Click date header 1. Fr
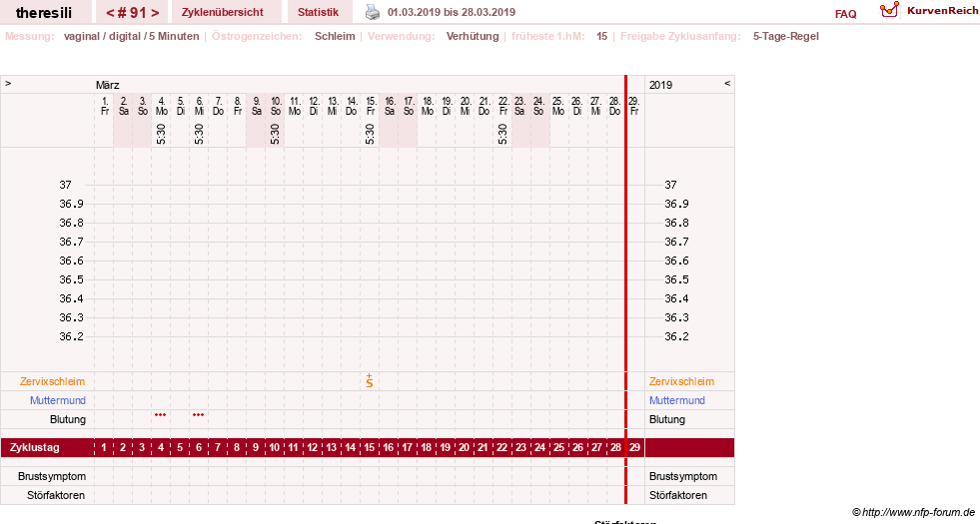This screenshot has width=980, height=524. point(104,106)
